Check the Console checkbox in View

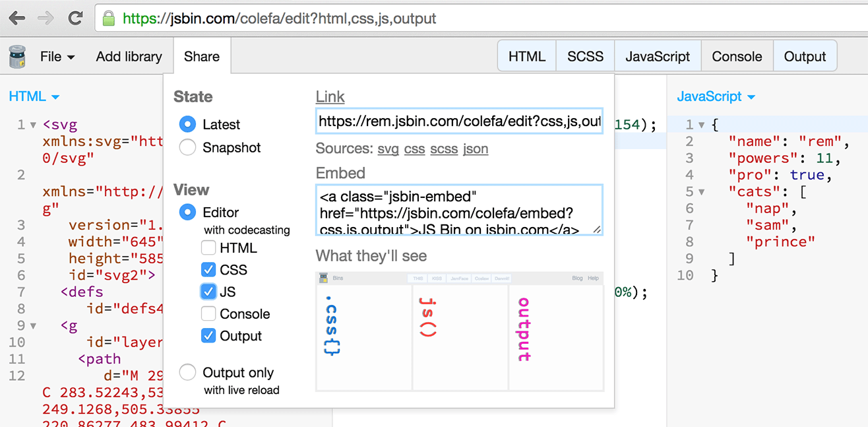[208, 313]
